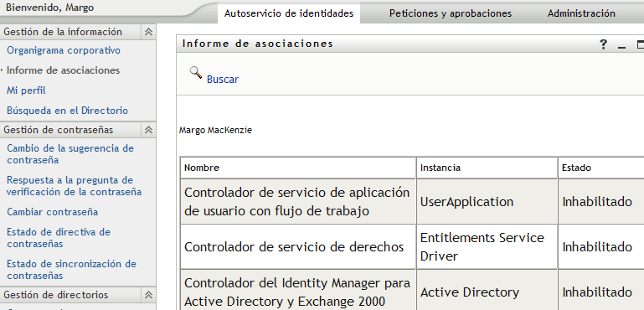Open Respuesta a la pregunta de verificación

click(74, 186)
